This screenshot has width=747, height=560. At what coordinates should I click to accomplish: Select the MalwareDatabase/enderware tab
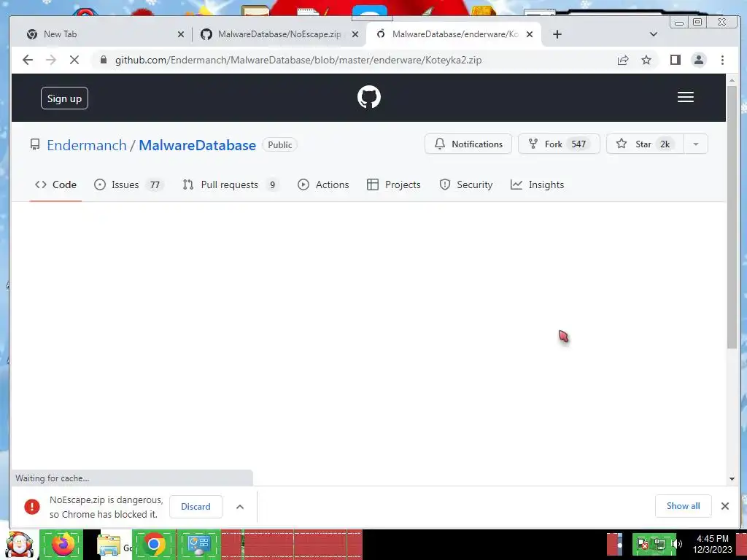click(x=455, y=34)
